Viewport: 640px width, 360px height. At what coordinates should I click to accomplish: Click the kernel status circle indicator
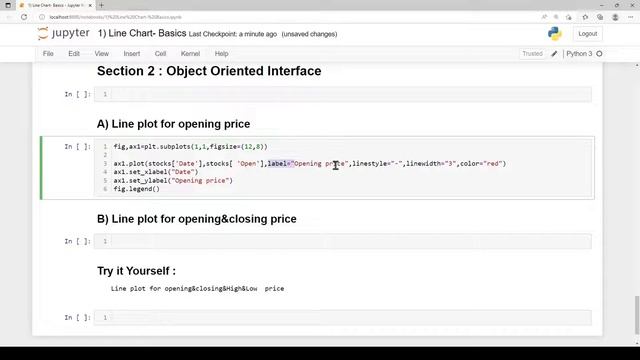pos(599,54)
